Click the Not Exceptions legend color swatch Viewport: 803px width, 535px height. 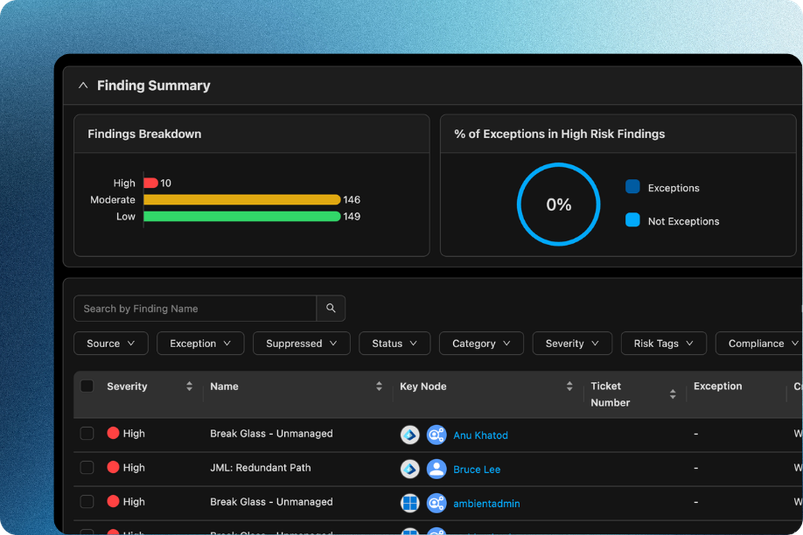pyautogui.click(x=632, y=220)
